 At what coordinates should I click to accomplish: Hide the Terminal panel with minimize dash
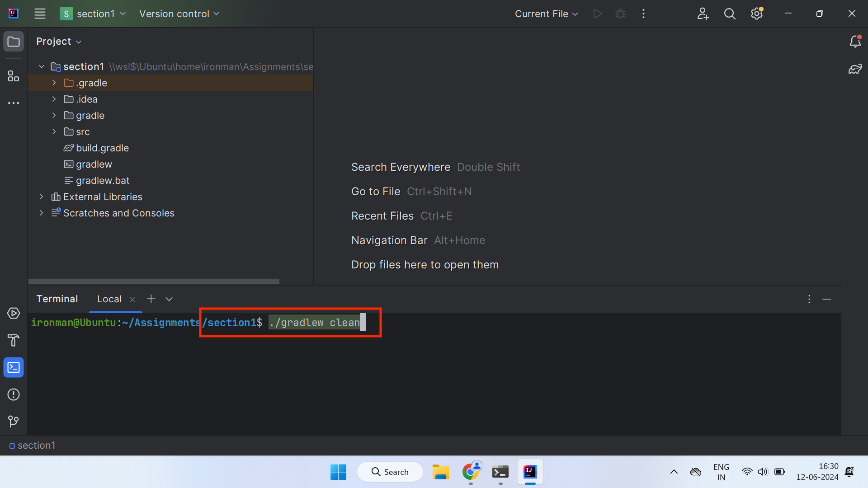tap(827, 299)
